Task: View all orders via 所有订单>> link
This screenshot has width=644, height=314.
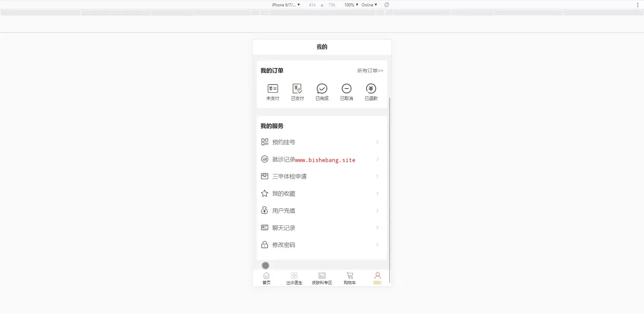Action: (370, 70)
